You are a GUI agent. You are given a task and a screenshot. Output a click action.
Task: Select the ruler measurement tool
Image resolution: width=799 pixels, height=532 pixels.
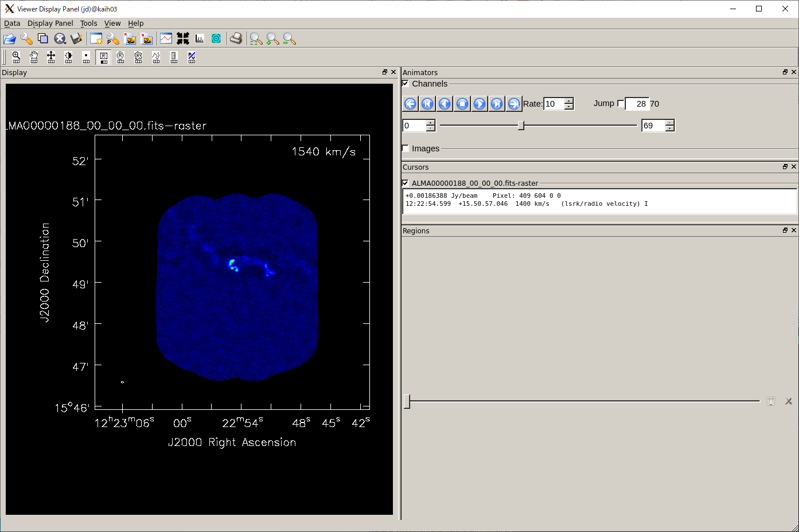[x=174, y=57]
